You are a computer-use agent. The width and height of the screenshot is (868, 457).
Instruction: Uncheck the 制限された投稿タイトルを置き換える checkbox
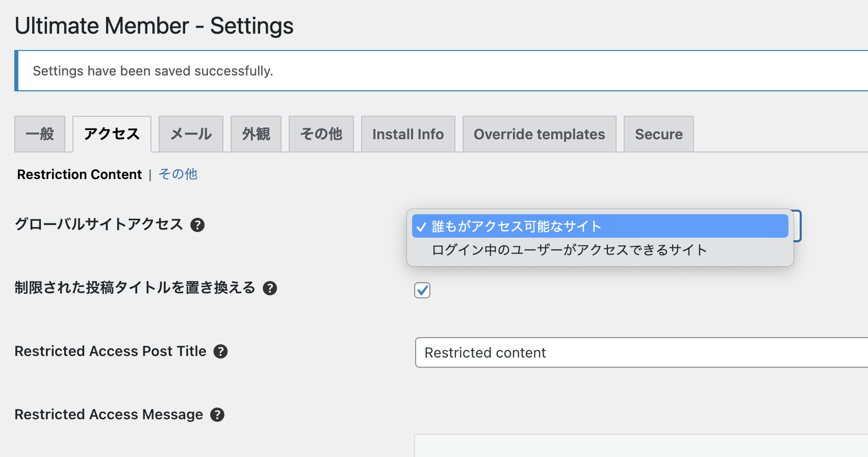point(422,290)
